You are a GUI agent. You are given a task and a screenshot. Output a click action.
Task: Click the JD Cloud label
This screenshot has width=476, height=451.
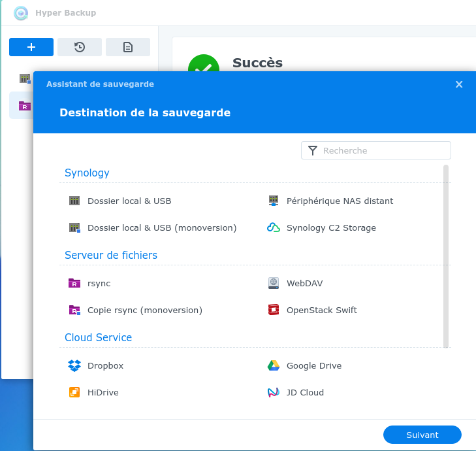[x=305, y=392]
